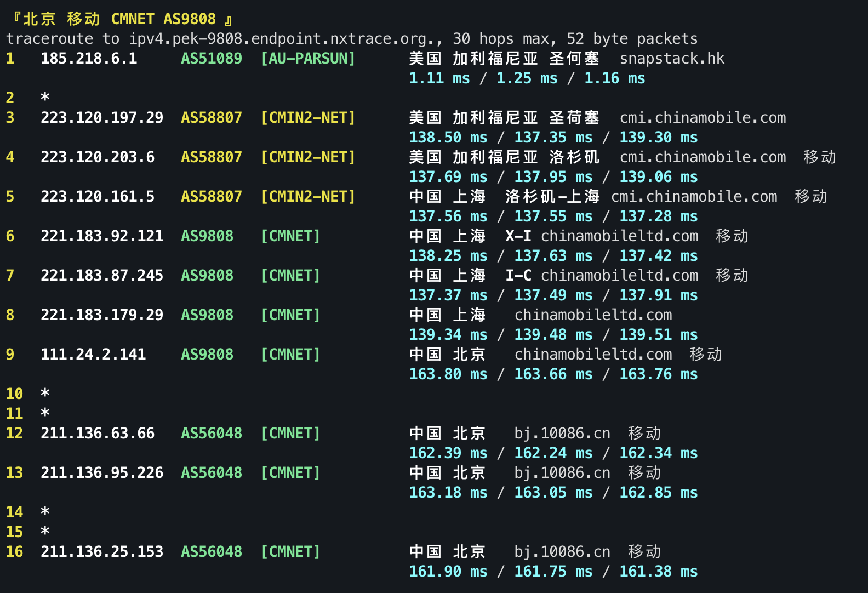This screenshot has height=593, width=868.
Task: Click bj.10086.cn in hop 16
Action: tap(562, 552)
